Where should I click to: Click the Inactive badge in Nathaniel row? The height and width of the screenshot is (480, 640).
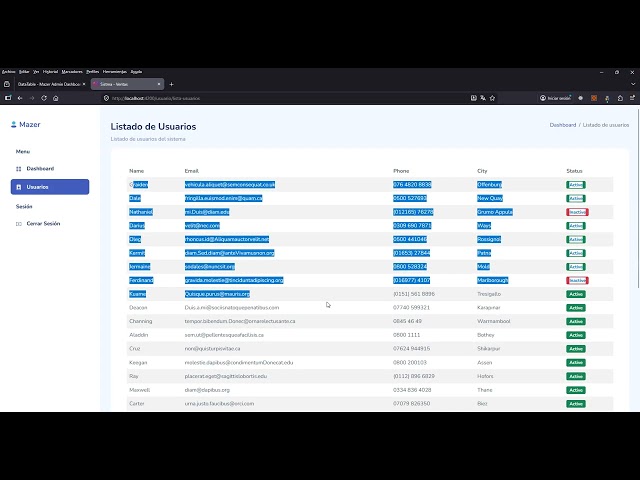[x=577, y=212]
